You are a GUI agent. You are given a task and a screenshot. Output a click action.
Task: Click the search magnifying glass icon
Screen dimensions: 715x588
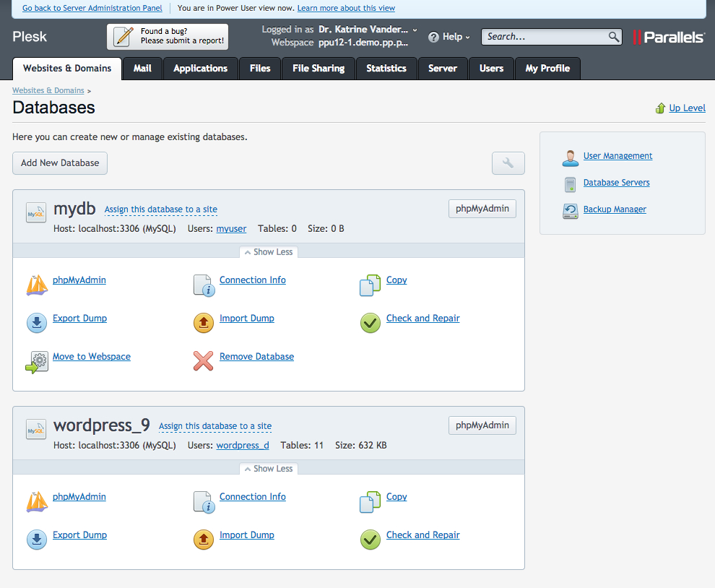(x=614, y=37)
